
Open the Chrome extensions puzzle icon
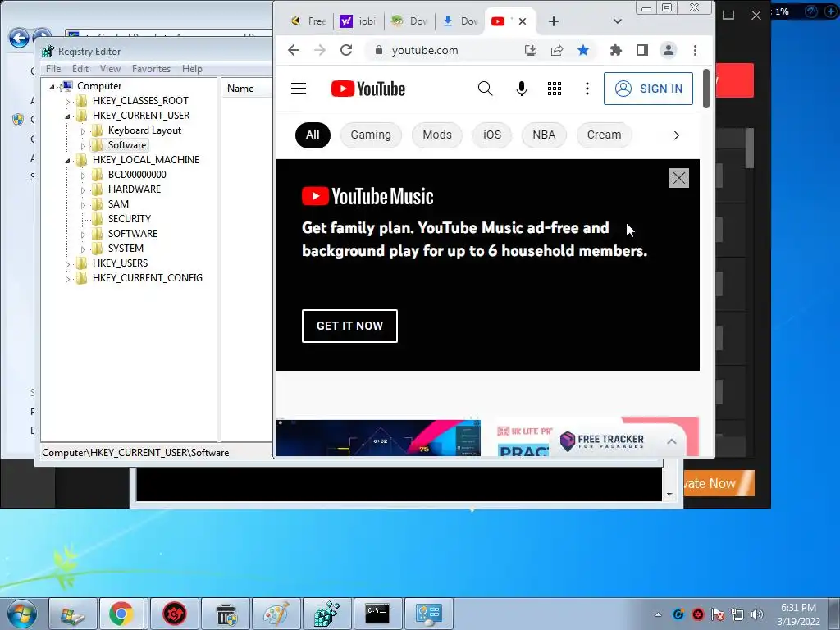click(x=616, y=50)
